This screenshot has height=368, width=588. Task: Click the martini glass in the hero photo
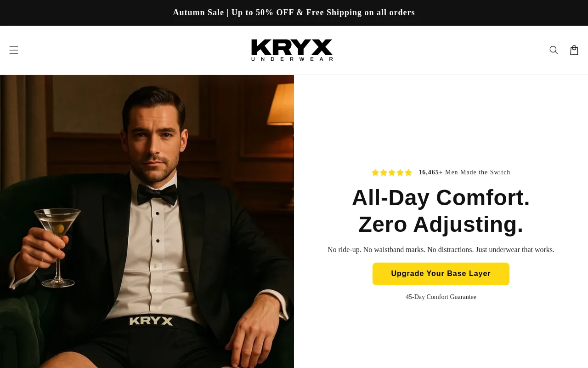[x=58, y=246]
